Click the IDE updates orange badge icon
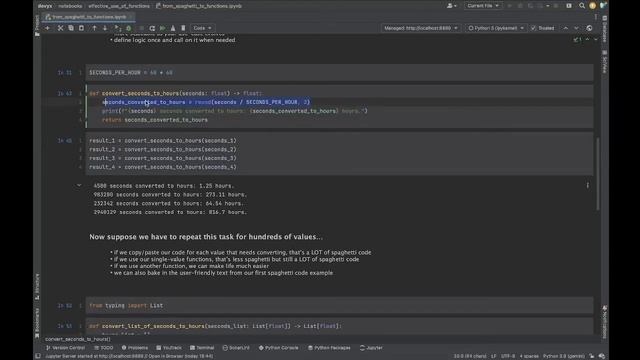Image resolution: width=640 pixels, height=360 pixels. click(x=593, y=6)
